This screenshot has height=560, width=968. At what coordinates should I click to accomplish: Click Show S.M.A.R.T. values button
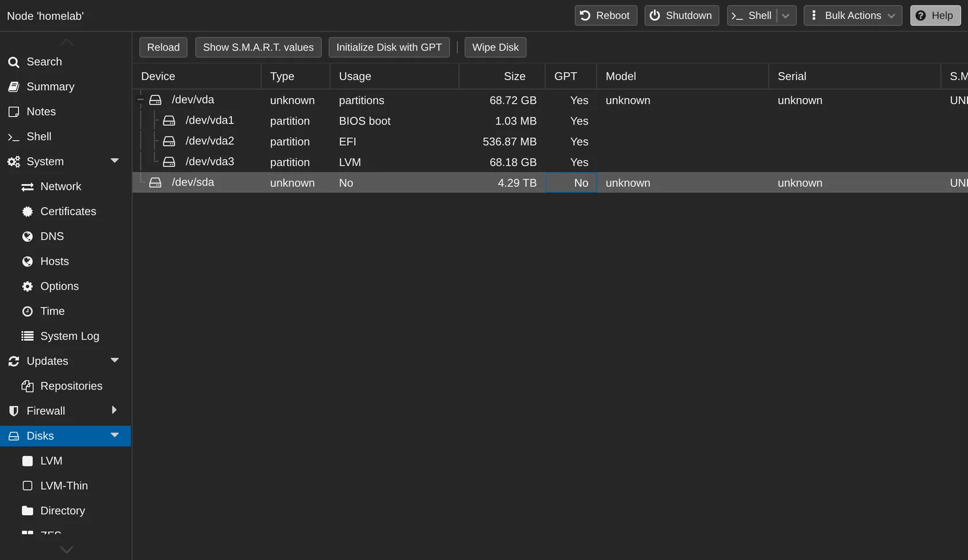(258, 48)
